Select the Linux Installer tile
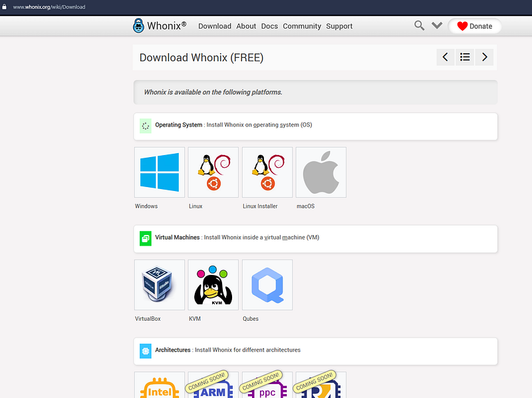 tap(267, 172)
